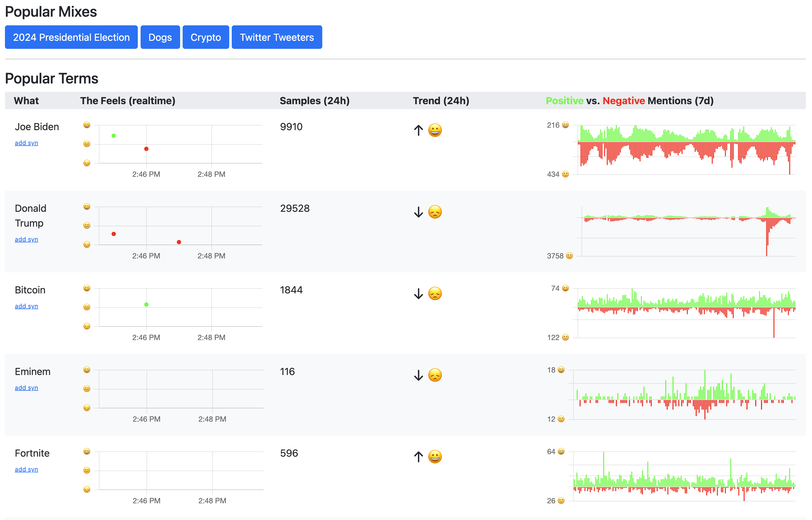Screen dimensions: 812x520
Task: Click Eminem's down trend arrow
Action: point(418,376)
